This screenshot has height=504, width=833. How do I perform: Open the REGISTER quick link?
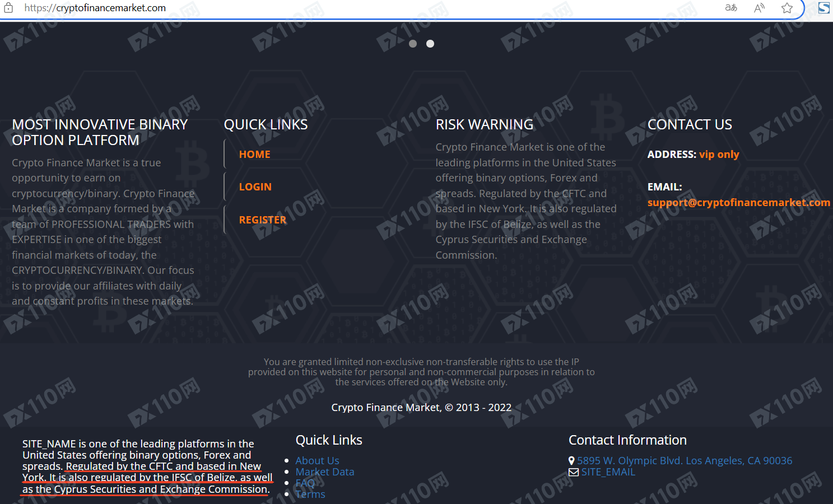click(262, 220)
